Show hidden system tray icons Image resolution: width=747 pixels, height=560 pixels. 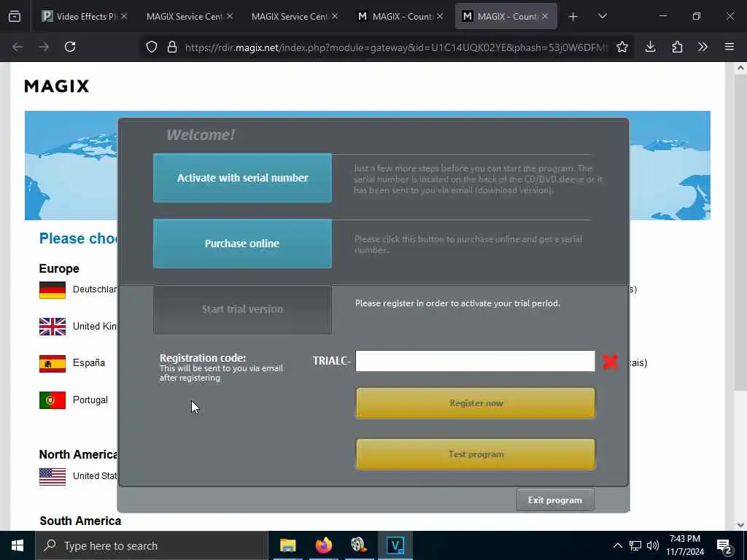(617, 545)
